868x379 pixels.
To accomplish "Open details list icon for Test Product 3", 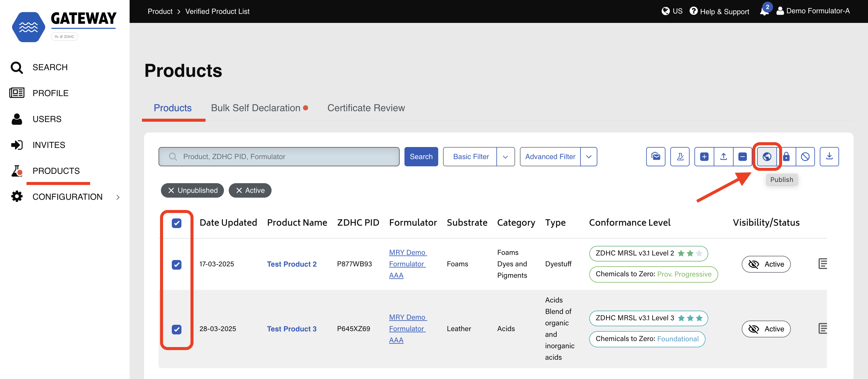I will pyautogui.click(x=822, y=328).
